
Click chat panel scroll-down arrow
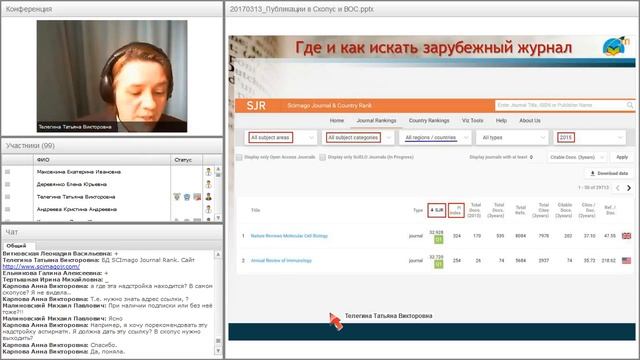(x=218, y=351)
